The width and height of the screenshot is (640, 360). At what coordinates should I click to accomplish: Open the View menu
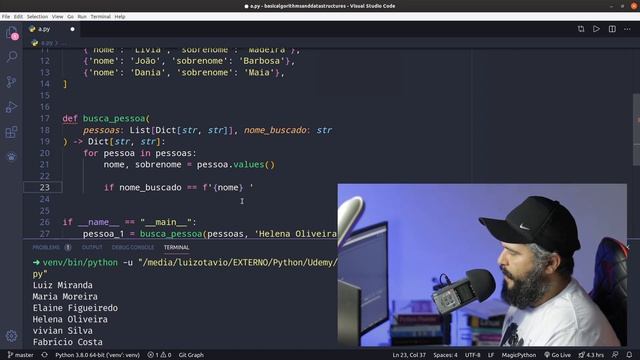point(58,17)
